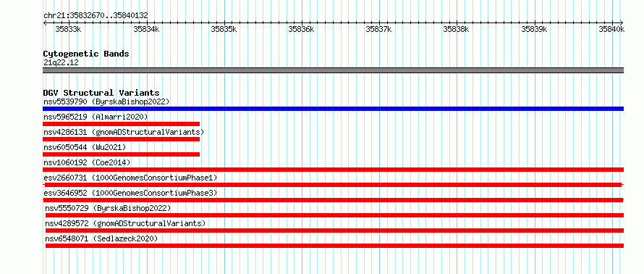This screenshot has height=274, width=644.
Task: Open variant label nsv4286131 (gnomADStructuralVariants)
Action: coord(124,132)
